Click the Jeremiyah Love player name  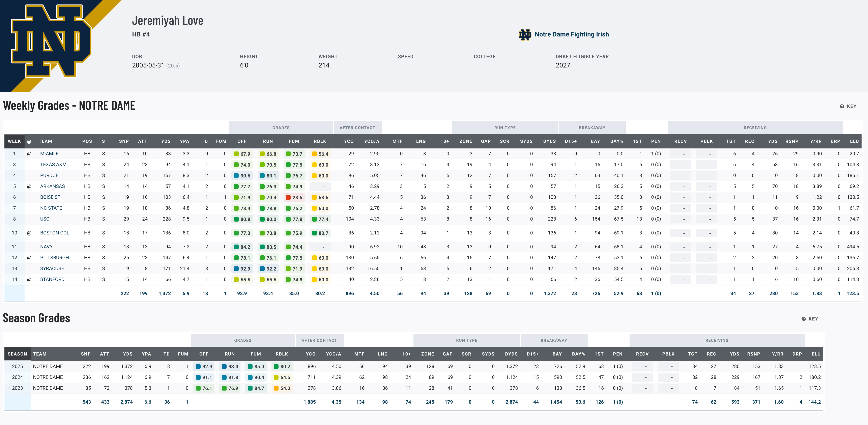point(168,20)
